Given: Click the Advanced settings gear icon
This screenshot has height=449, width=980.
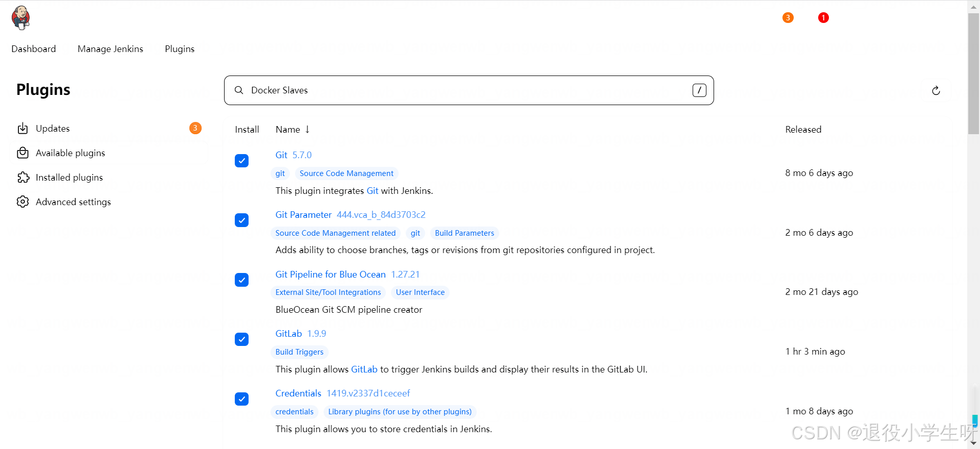Looking at the screenshot, I should pos(23,202).
